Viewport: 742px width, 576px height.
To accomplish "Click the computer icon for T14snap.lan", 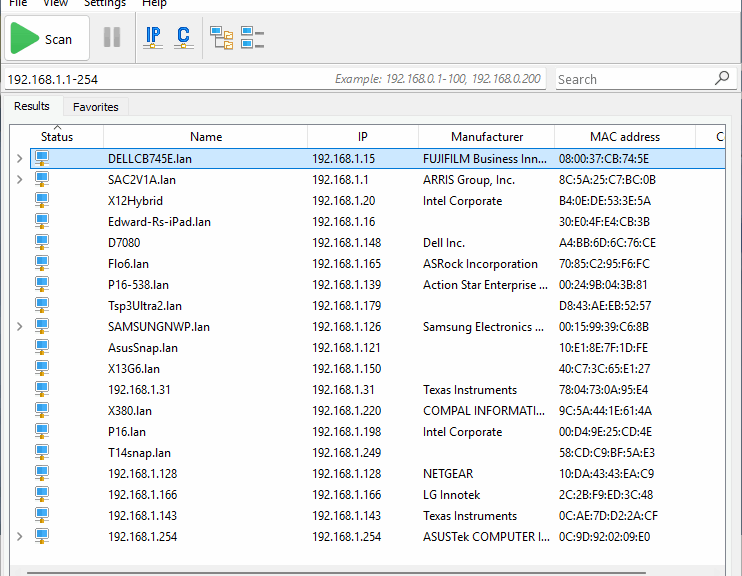I will (42, 452).
